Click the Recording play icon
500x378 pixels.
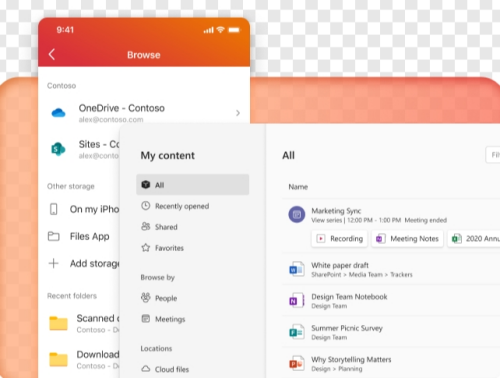[x=321, y=239]
